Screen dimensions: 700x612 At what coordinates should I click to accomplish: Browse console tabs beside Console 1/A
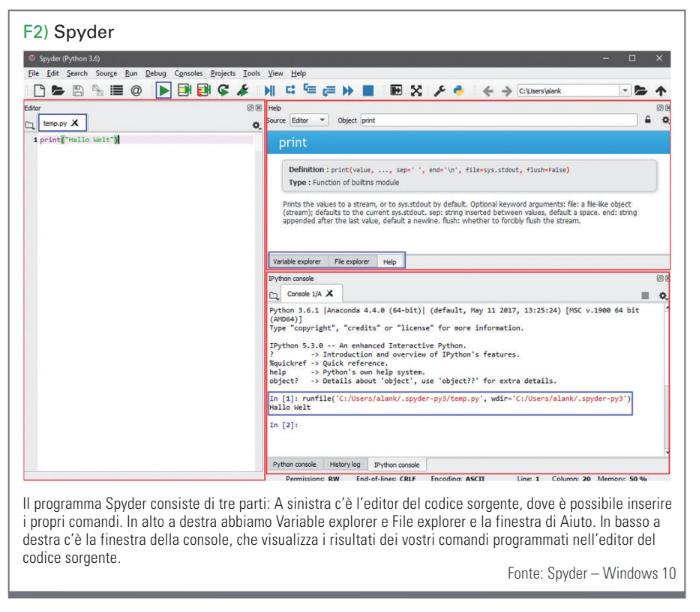pyautogui.click(x=274, y=296)
